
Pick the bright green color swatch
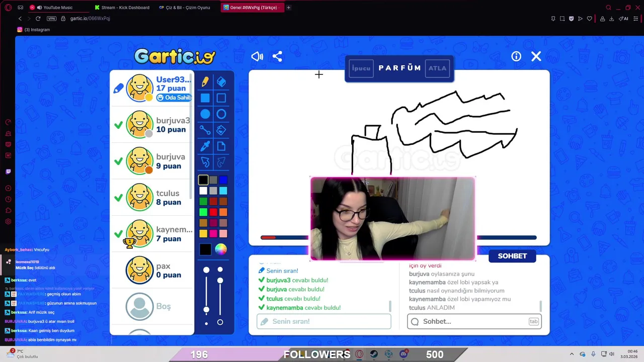pos(203,212)
